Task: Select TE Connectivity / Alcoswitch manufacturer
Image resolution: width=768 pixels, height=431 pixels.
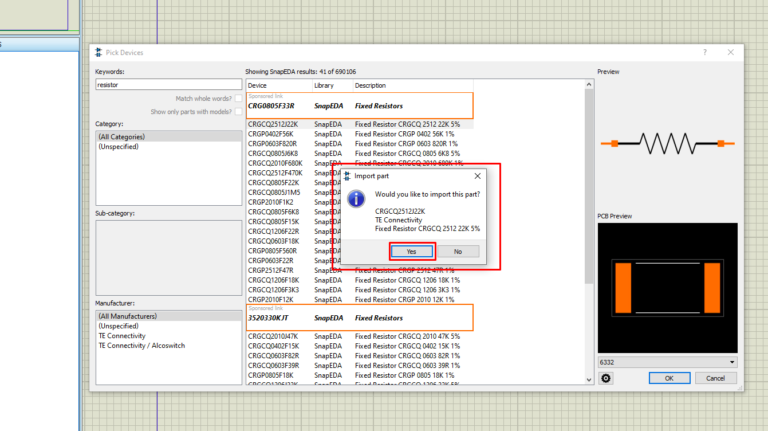Action: 168,346
